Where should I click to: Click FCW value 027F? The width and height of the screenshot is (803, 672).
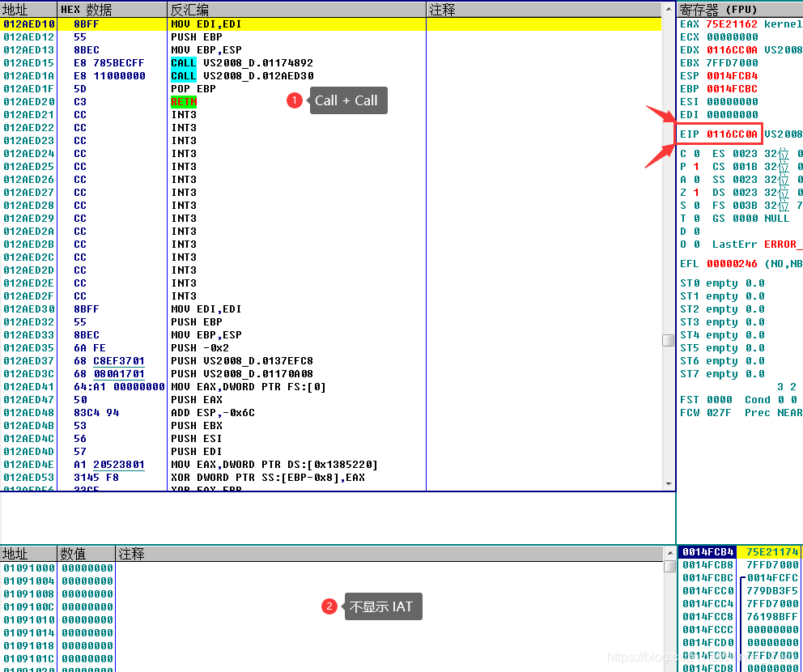coord(719,413)
